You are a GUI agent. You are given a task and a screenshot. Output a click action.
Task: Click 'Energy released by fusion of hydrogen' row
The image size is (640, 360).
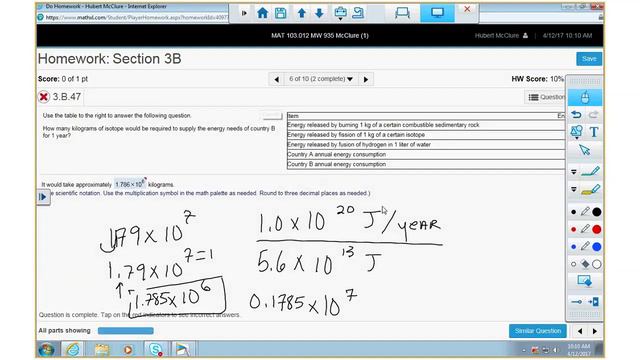point(426,145)
